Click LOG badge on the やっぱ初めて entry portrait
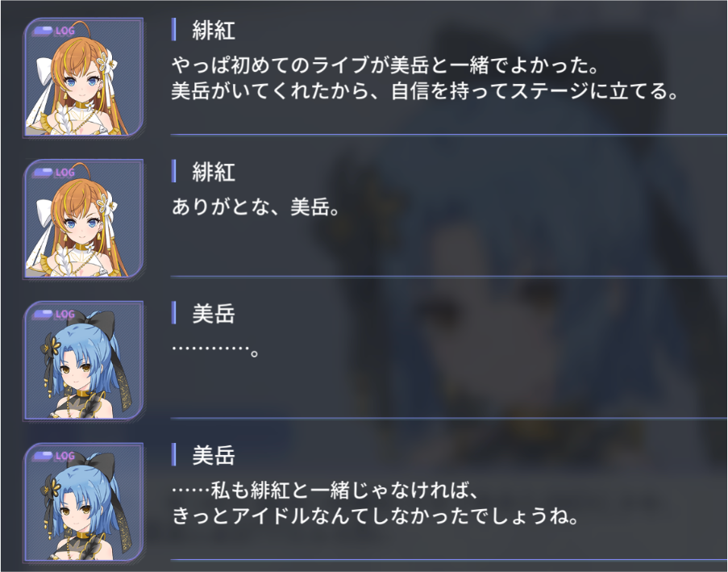Image resolution: width=728 pixels, height=572 pixels. click(54, 31)
